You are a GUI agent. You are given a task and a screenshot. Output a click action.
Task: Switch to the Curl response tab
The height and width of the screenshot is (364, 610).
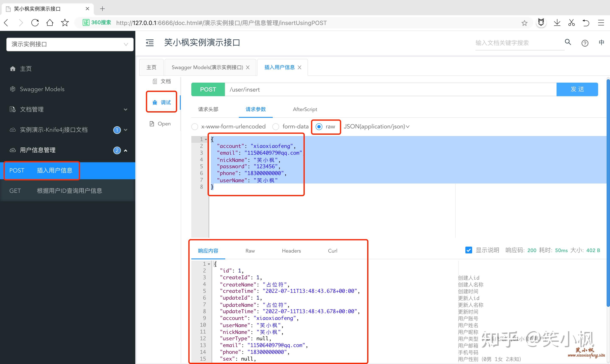[332, 251]
